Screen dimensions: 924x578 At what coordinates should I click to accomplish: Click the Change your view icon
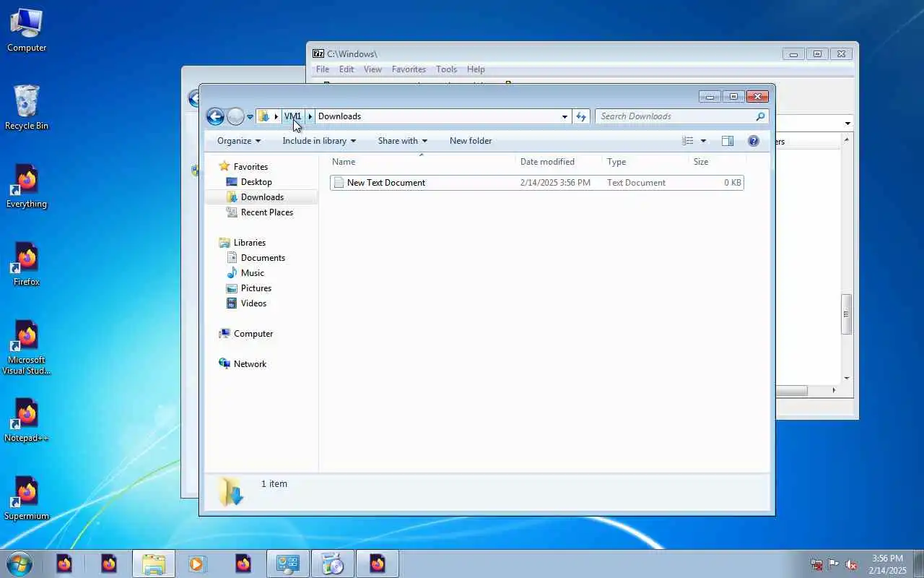(688, 141)
